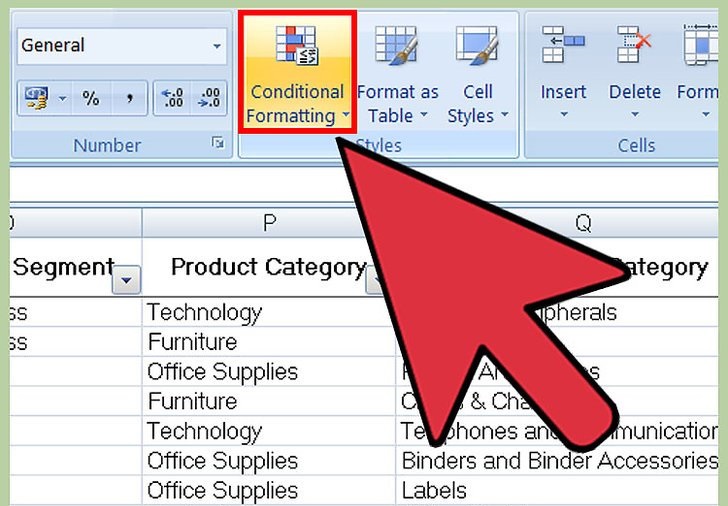Apply Percent Style number format
This screenshot has width=728, height=506.
click(x=91, y=98)
